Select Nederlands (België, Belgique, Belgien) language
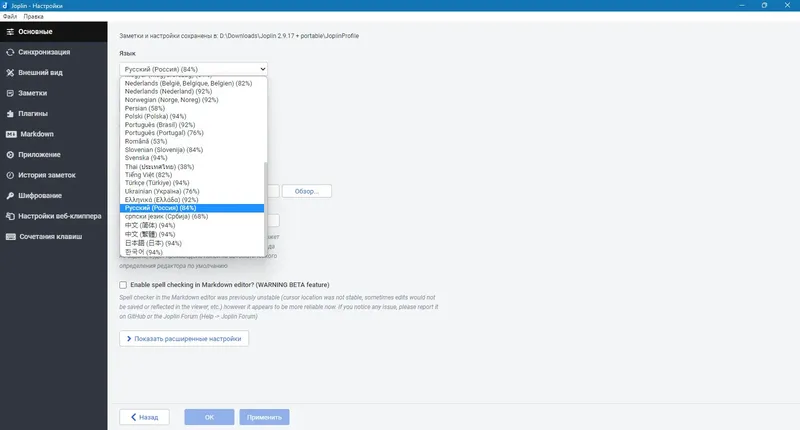This screenshot has height=430, width=800. click(192, 83)
